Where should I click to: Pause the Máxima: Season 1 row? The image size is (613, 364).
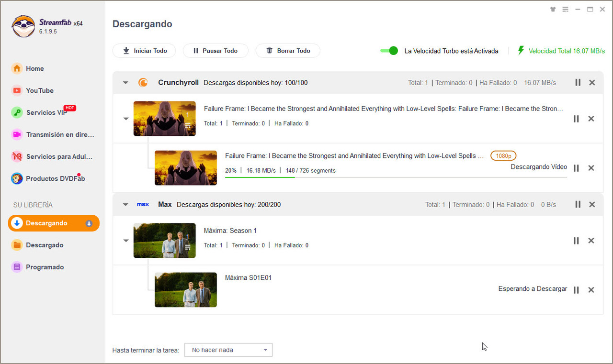tap(576, 241)
